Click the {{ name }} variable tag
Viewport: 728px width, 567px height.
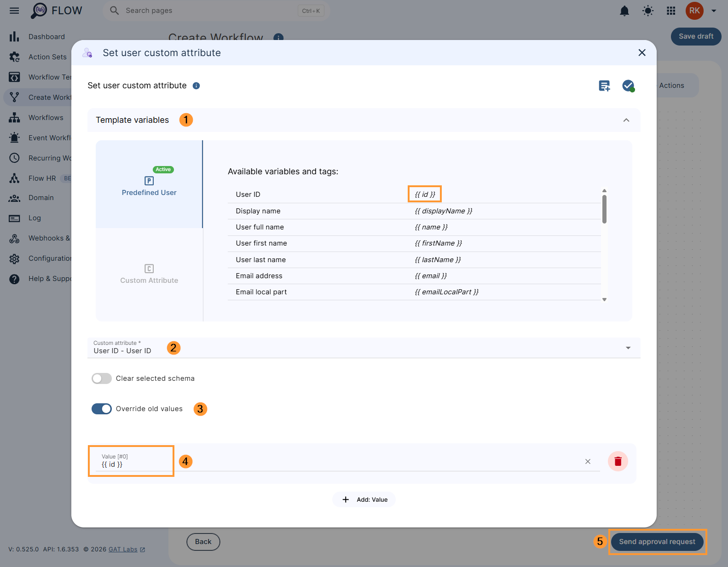431,227
